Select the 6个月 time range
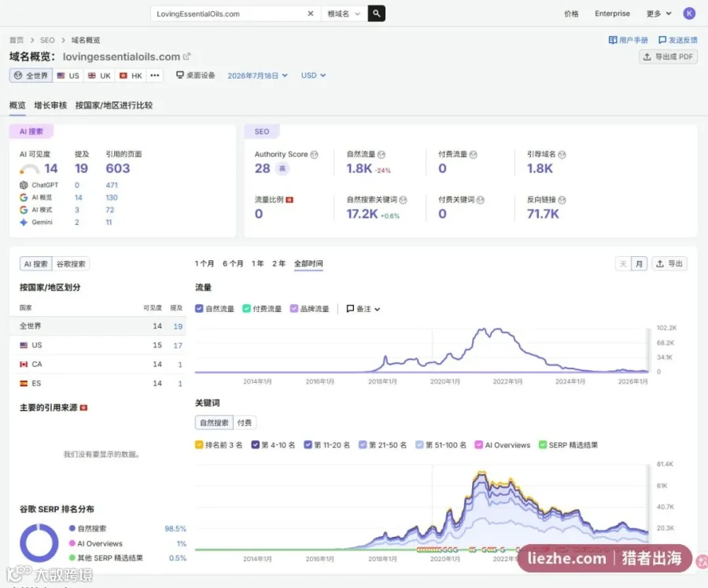Image resolution: width=708 pixels, height=588 pixels. tap(233, 263)
